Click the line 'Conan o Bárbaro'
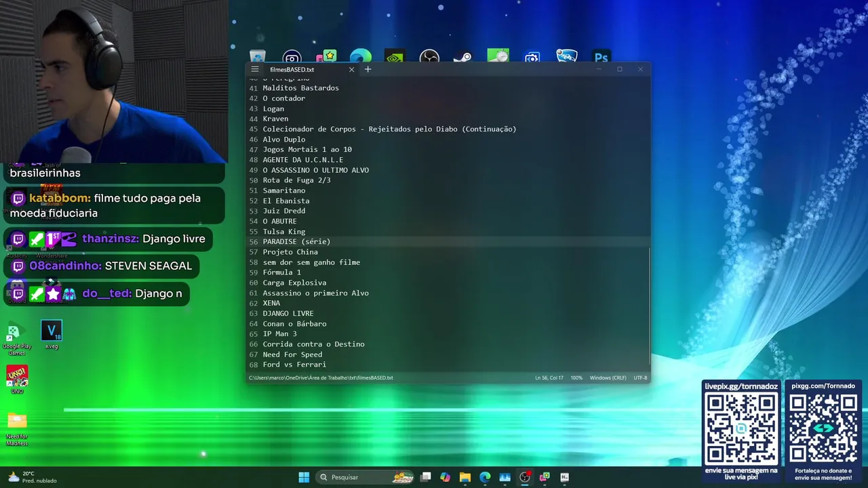The height and width of the screenshot is (488, 868). [x=294, y=324]
